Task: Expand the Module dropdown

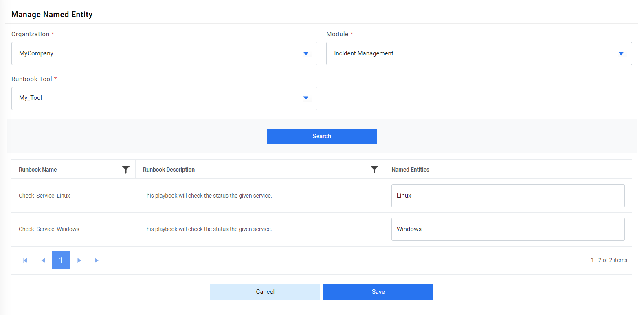Action: tap(479, 53)
